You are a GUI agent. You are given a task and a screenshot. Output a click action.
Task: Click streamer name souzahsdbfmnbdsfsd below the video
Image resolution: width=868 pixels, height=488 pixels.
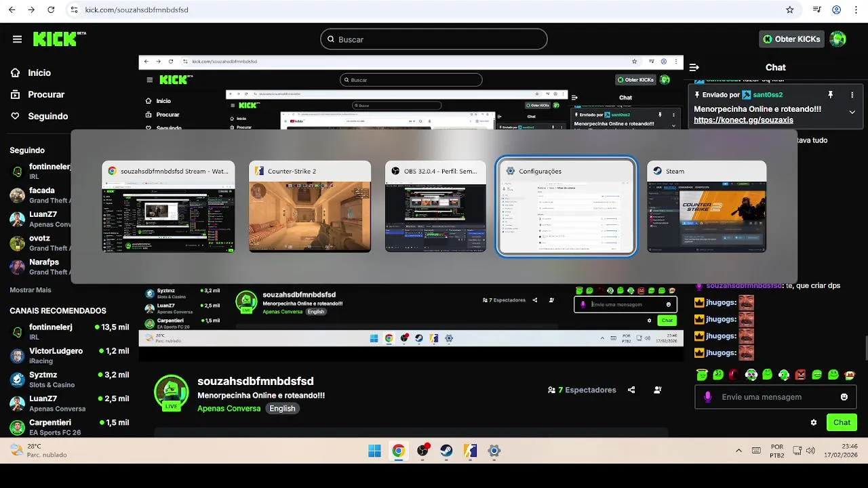click(x=256, y=381)
